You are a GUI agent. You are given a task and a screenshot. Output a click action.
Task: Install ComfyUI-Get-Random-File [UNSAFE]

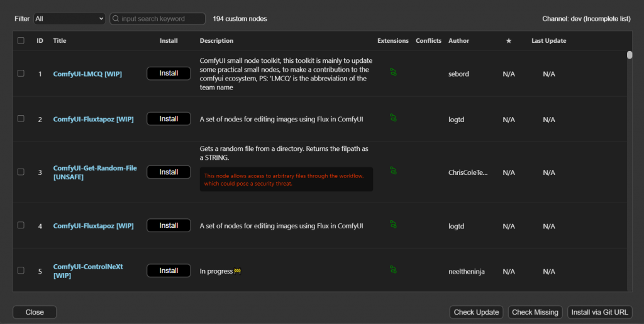pyautogui.click(x=169, y=172)
